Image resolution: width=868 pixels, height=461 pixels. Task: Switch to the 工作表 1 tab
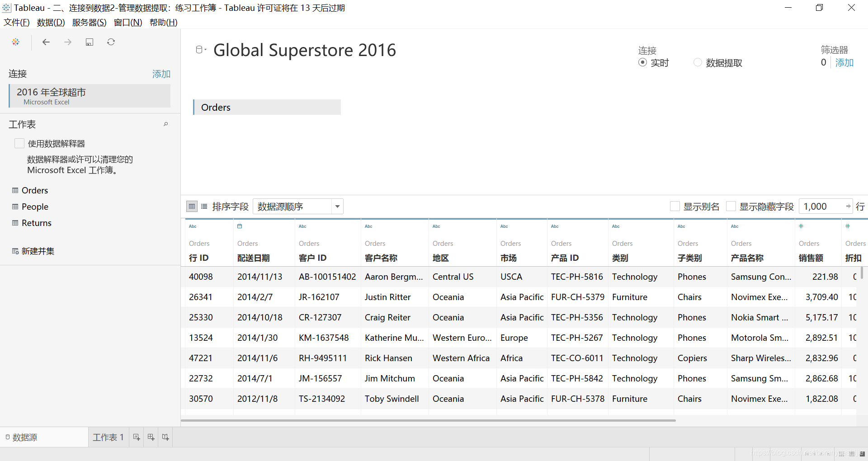[108, 437]
